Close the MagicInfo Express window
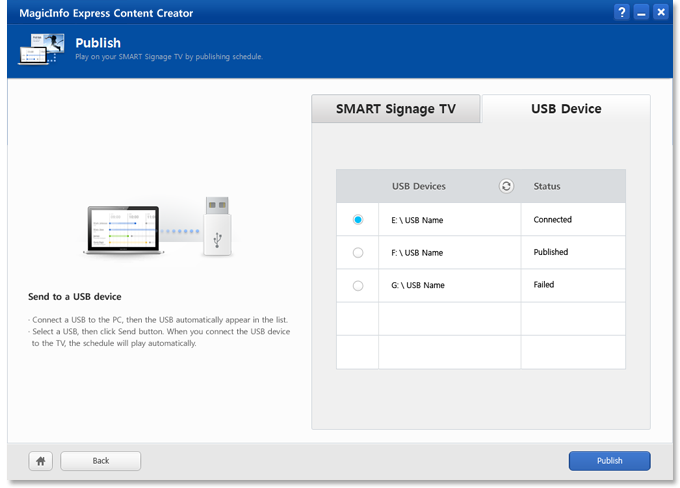This screenshot has height=488, width=680. (660, 12)
